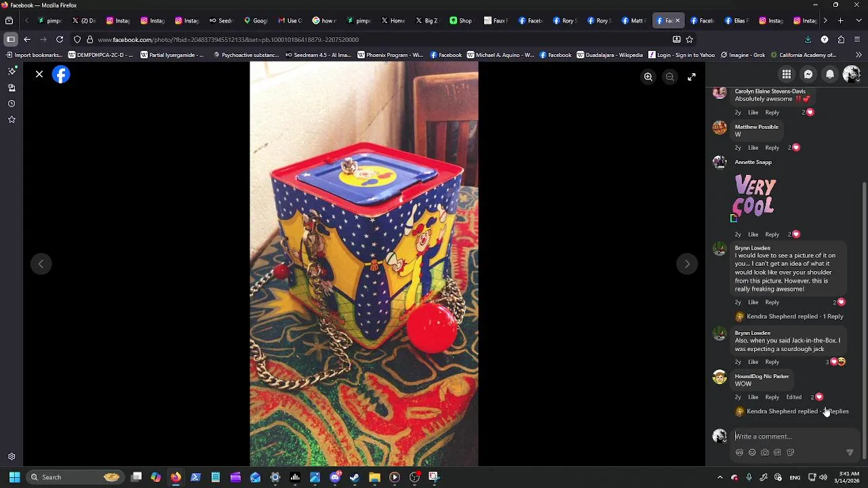Toggle the Firefox sidebar button
The image size is (868, 488).
(11, 39)
